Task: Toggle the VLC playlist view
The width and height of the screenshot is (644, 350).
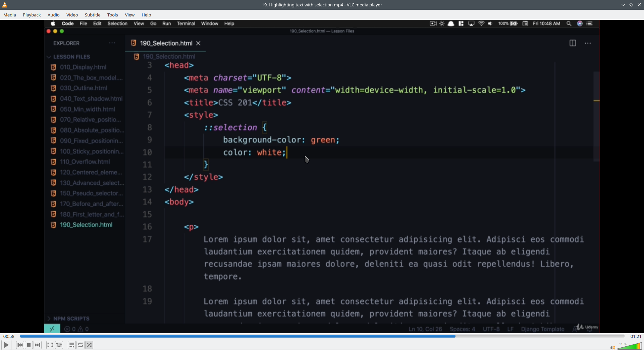Action: [x=72, y=345]
